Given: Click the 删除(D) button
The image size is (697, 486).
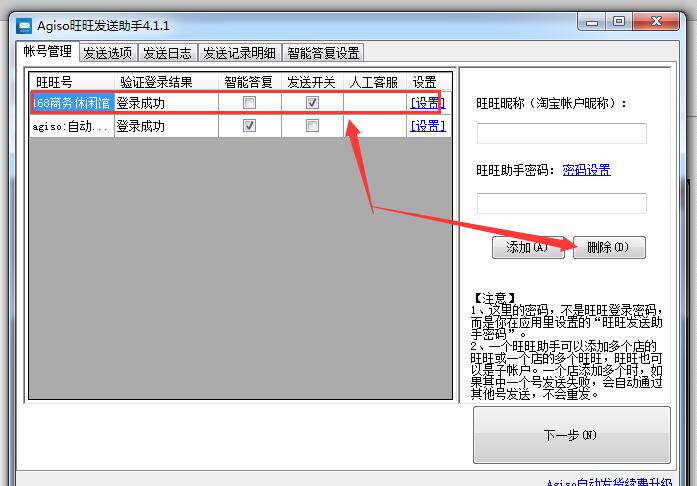Looking at the screenshot, I should click(609, 247).
